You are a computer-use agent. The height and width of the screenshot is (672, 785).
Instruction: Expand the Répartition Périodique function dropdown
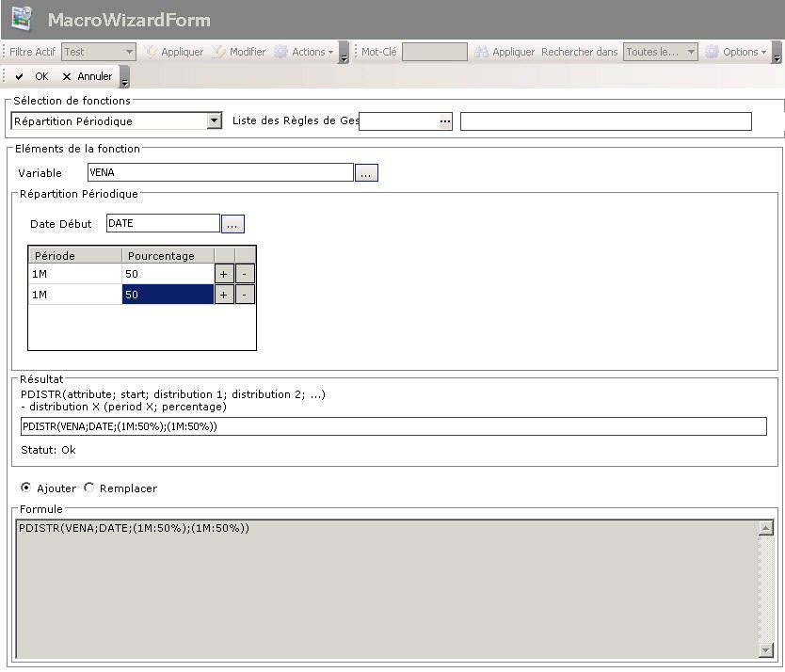click(x=215, y=121)
